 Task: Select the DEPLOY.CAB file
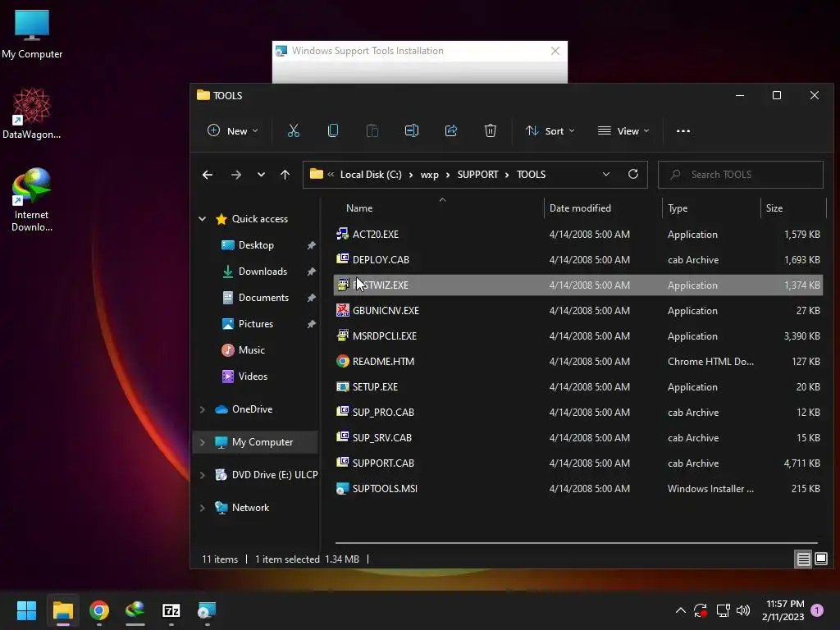[578, 259]
